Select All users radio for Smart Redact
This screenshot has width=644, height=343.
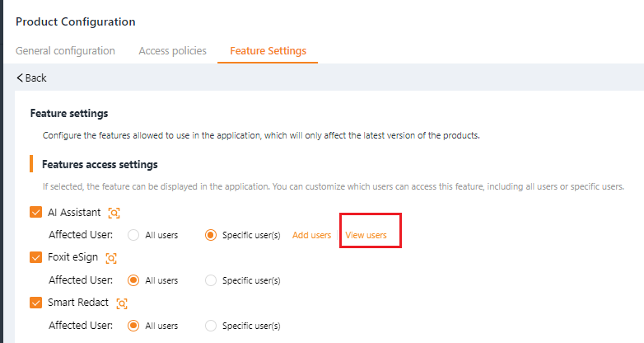click(133, 326)
